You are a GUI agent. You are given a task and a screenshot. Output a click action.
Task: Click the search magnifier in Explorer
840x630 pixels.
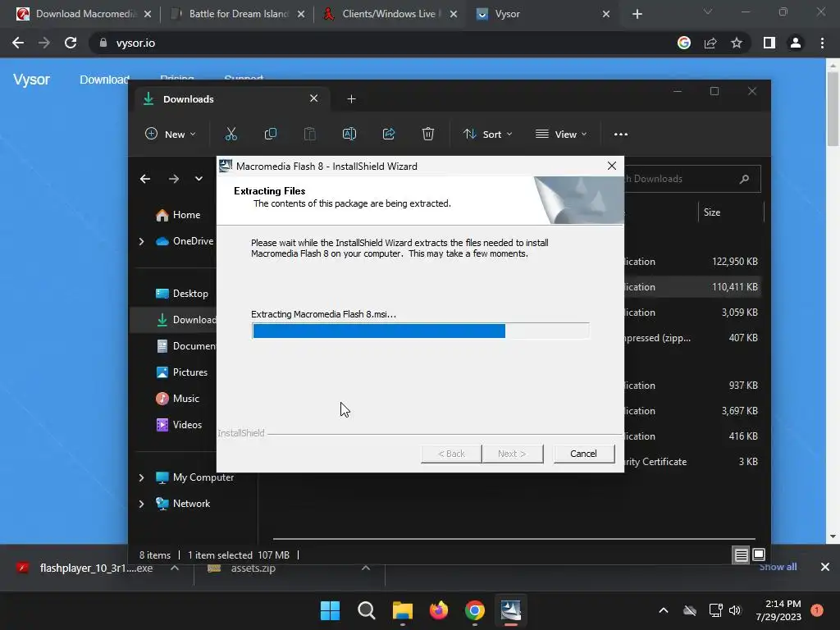tap(744, 179)
